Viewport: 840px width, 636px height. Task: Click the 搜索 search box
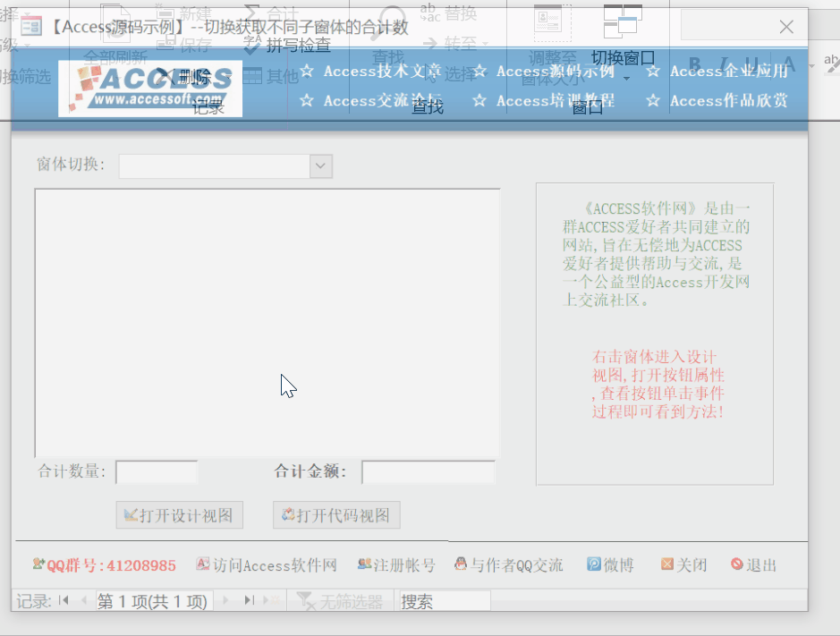point(445,601)
